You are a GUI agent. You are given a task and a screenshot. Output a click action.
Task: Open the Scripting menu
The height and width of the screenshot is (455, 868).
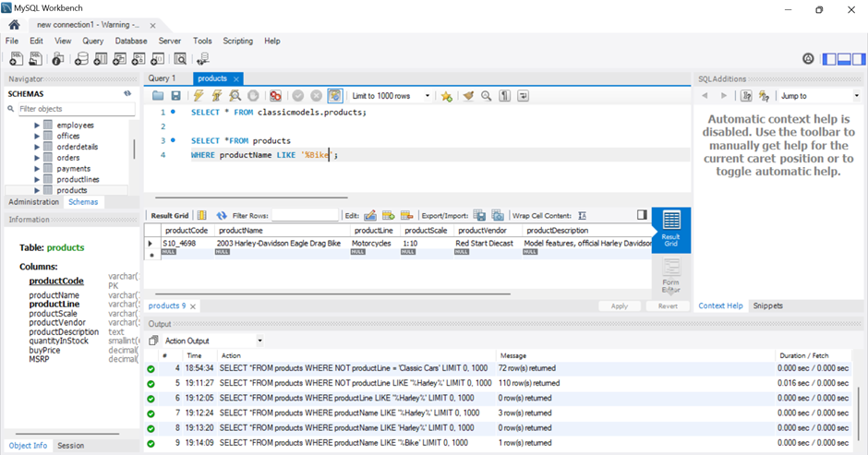click(x=237, y=41)
